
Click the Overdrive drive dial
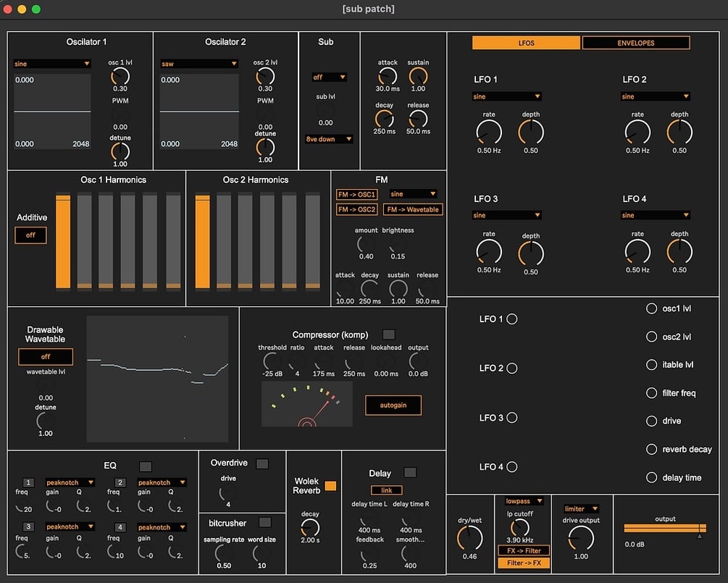tap(228, 493)
